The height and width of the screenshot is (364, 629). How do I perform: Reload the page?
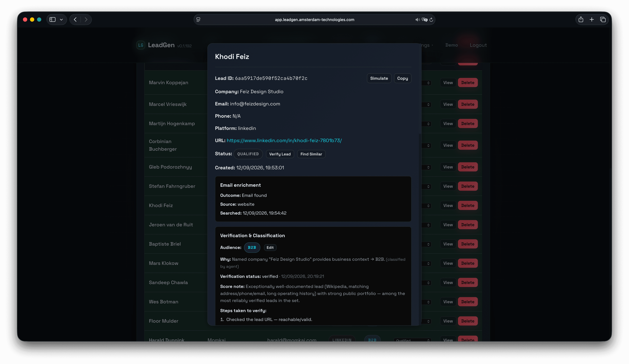[431, 19]
